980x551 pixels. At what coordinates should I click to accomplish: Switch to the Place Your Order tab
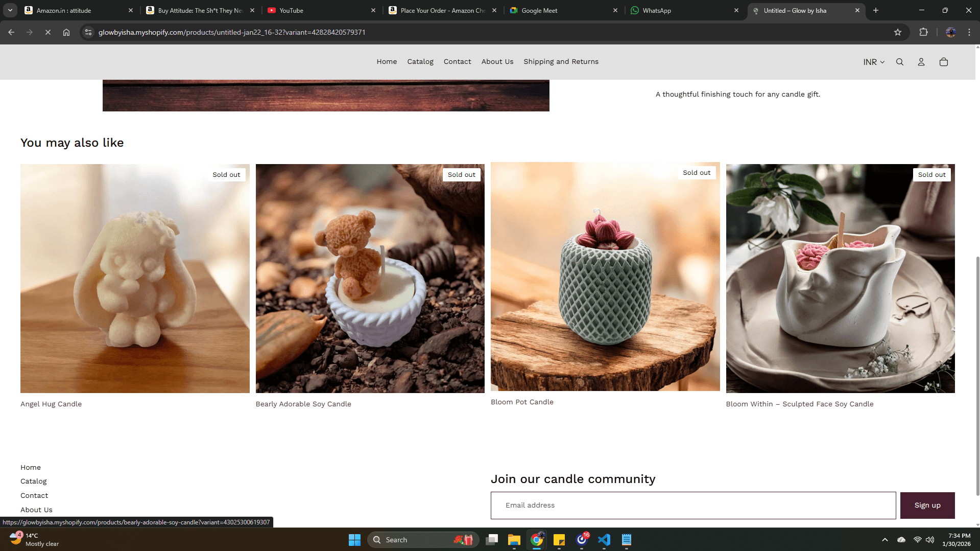(x=443, y=10)
